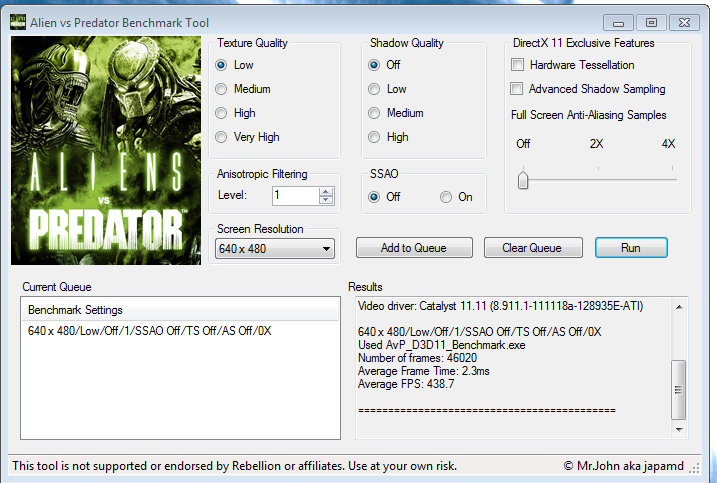Click the anti-aliasing slider thumb
Viewport: 717px width, 483px height.
point(523,180)
